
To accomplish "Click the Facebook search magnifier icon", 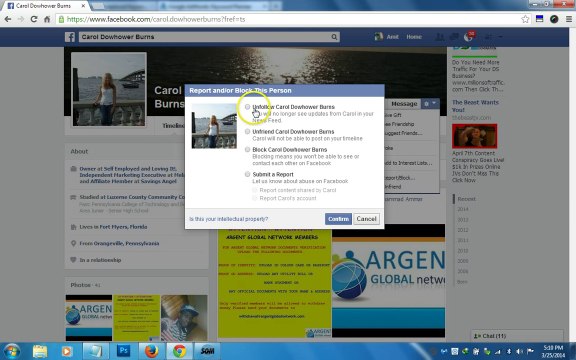I will point(334,37).
